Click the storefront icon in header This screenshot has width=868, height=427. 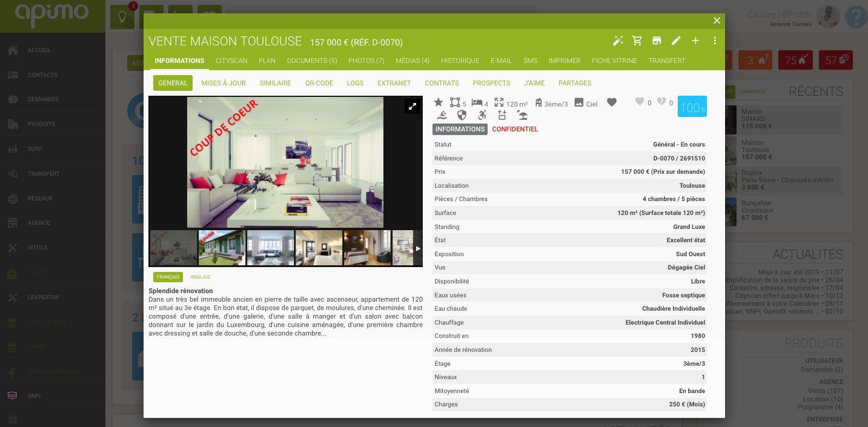point(657,41)
